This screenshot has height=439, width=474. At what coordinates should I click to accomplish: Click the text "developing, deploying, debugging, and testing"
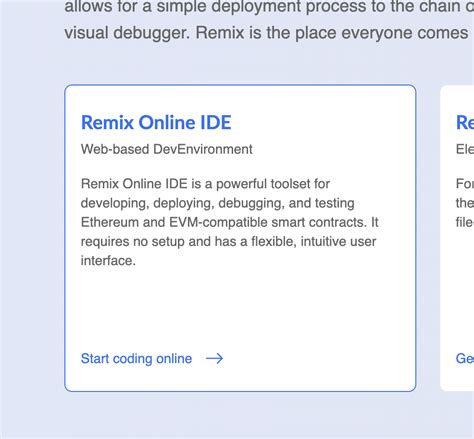pos(218,203)
